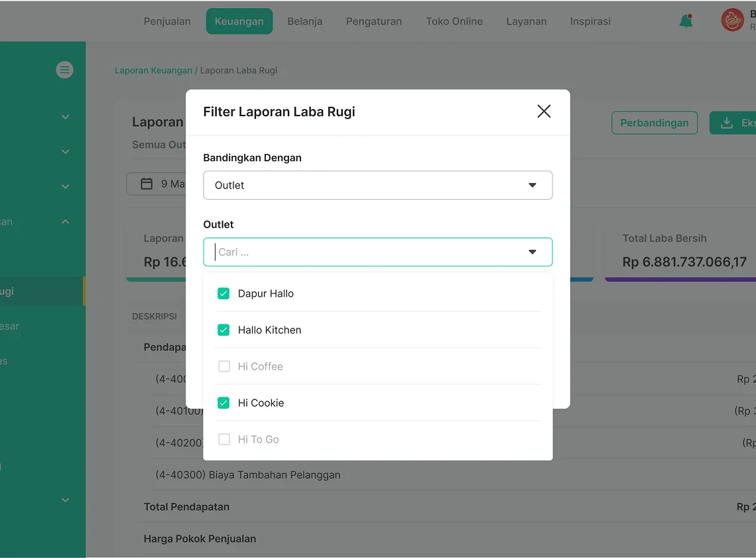Go to Laporan Keuangan breadcrumb link

click(x=153, y=70)
